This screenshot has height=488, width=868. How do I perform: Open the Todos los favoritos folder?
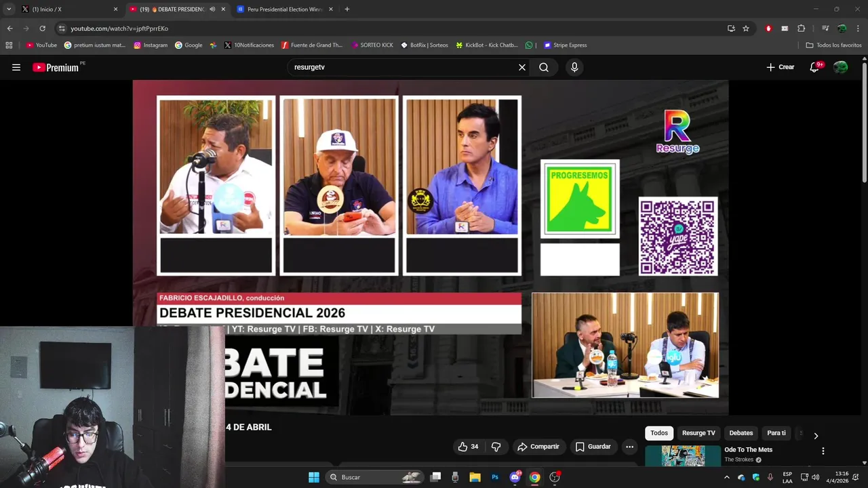coord(833,45)
